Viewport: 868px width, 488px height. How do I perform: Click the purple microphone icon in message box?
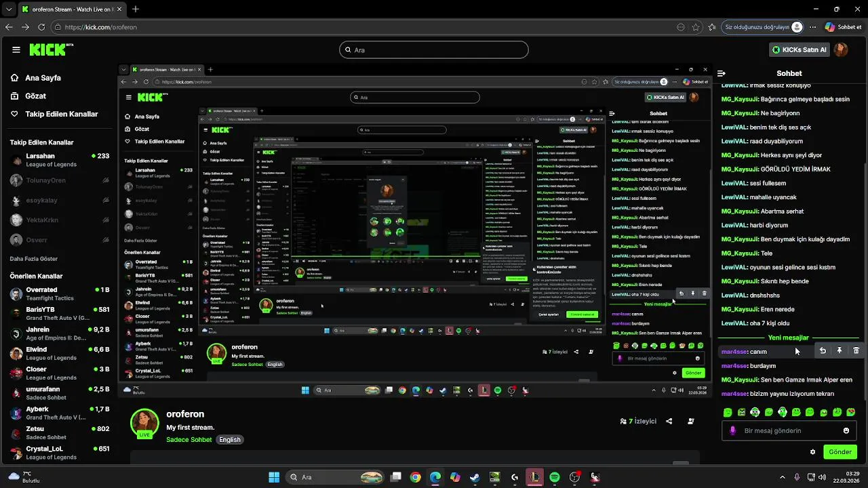coord(732,430)
